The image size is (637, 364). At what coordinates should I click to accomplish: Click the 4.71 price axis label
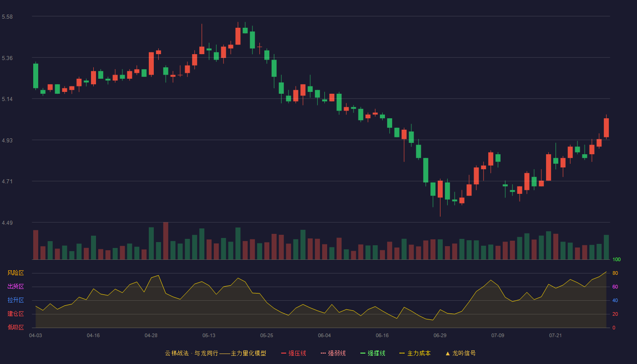coord(7,182)
